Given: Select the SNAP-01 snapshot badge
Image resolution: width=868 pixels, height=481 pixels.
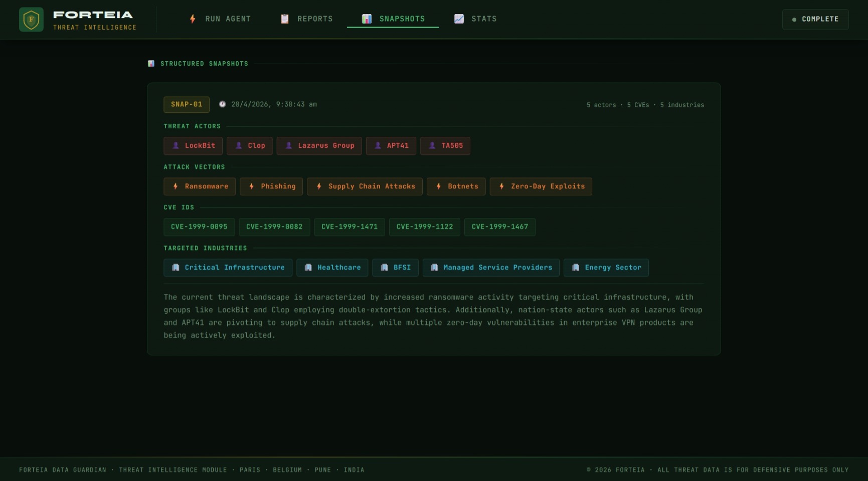Looking at the screenshot, I should 187,104.
